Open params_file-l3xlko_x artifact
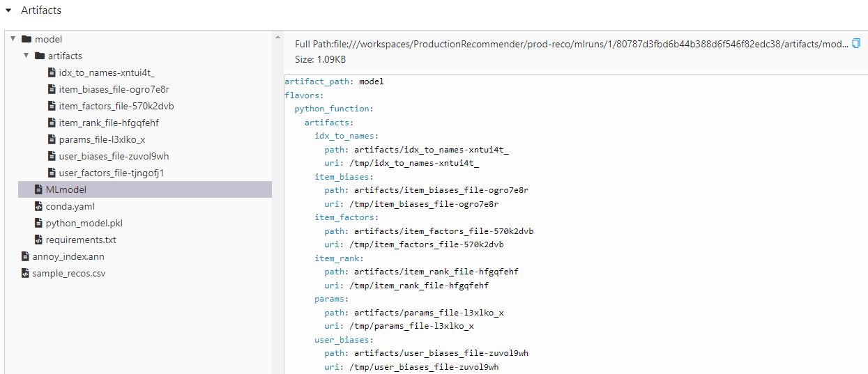The image size is (868, 374). (x=102, y=139)
